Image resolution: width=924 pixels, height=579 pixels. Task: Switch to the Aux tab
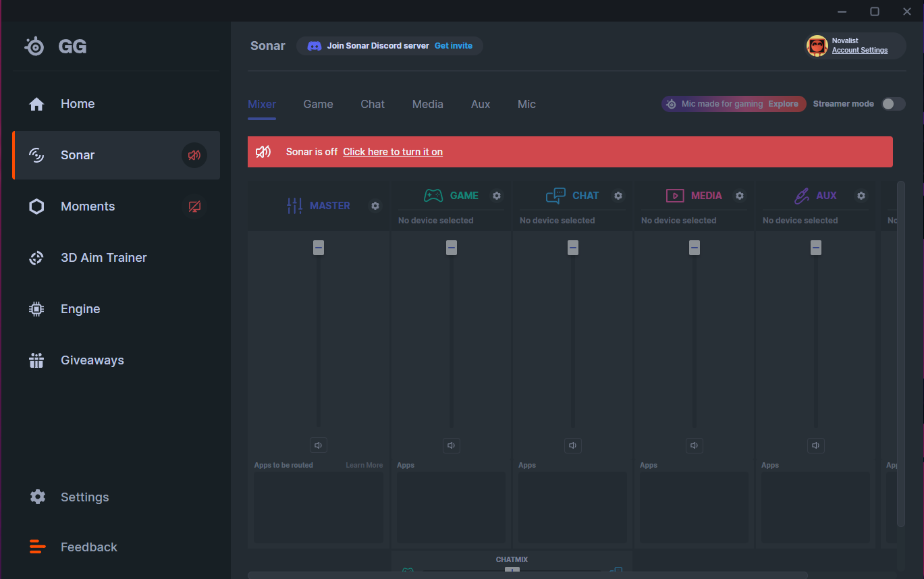point(481,105)
